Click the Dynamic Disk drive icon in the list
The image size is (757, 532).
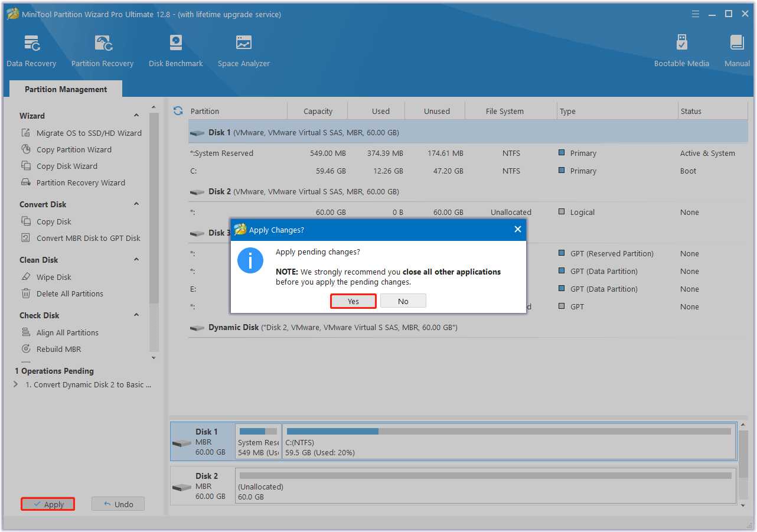click(x=197, y=328)
